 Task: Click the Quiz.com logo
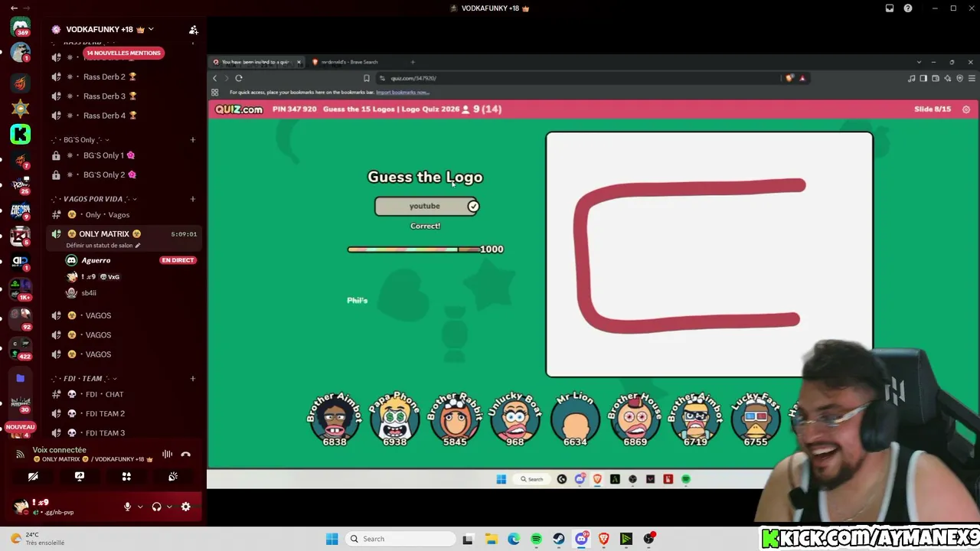pyautogui.click(x=239, y=109)
